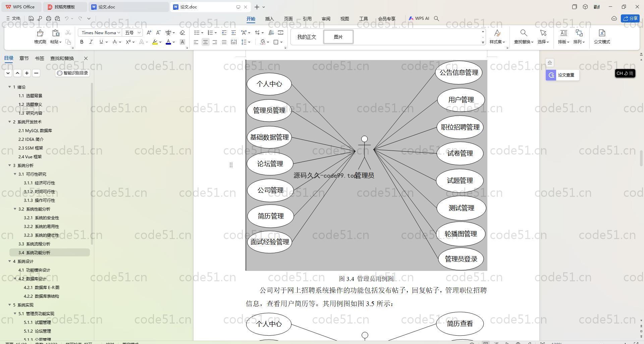Increase font size with A+ icon
This screenshot has width=644, height=344.
coord(149,33)
